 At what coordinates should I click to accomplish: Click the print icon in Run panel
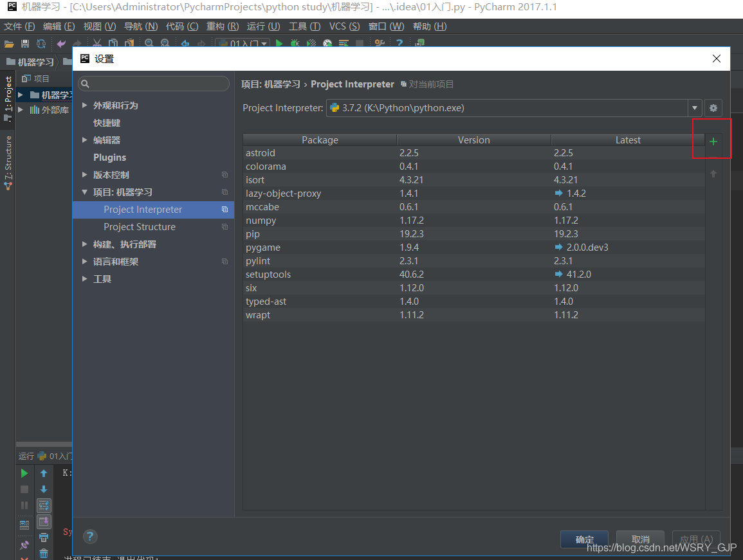(44, 537)
